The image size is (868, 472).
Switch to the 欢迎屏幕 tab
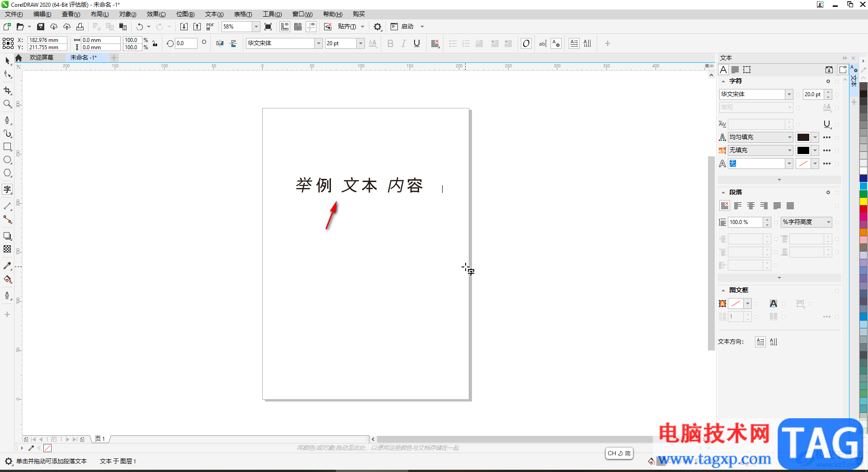pyautogui.click(x=42, y=58)
